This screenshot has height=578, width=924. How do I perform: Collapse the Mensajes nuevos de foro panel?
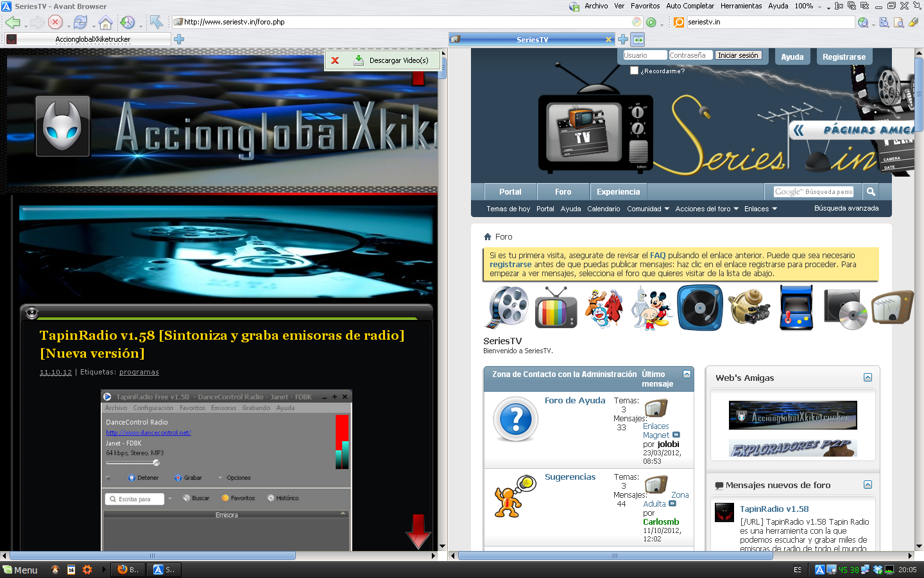pos(868,485)
